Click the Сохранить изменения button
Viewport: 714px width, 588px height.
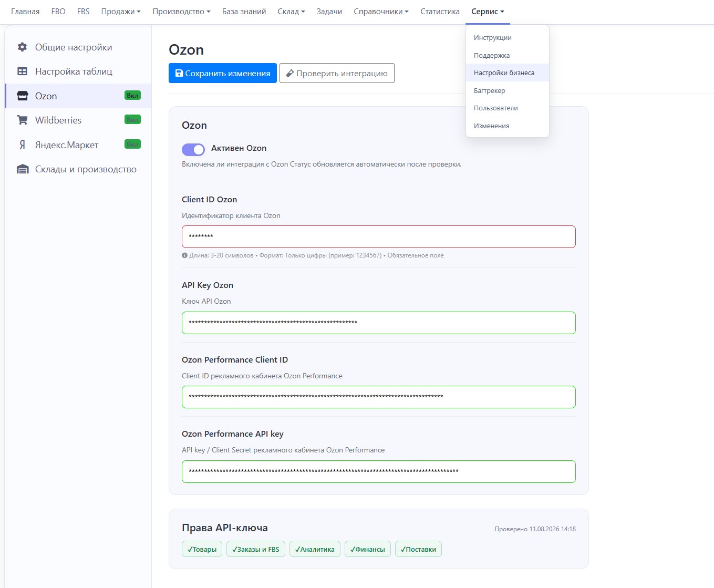coord(223,73)
